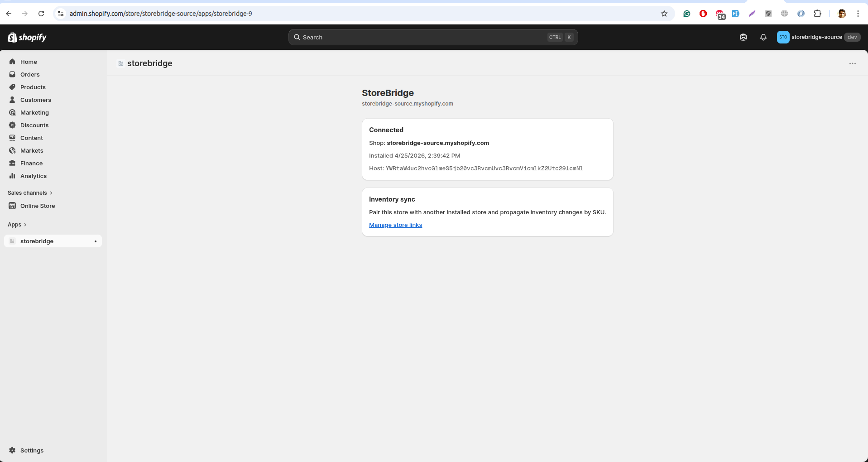Expand Sales channels section
This screenshot has height=462, width=868.
coord(30,193)
